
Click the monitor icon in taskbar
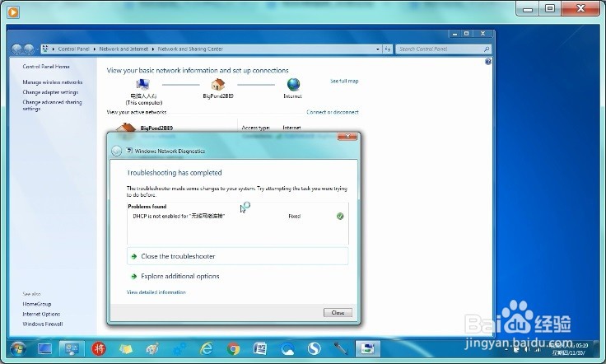[x=44, y=349]
